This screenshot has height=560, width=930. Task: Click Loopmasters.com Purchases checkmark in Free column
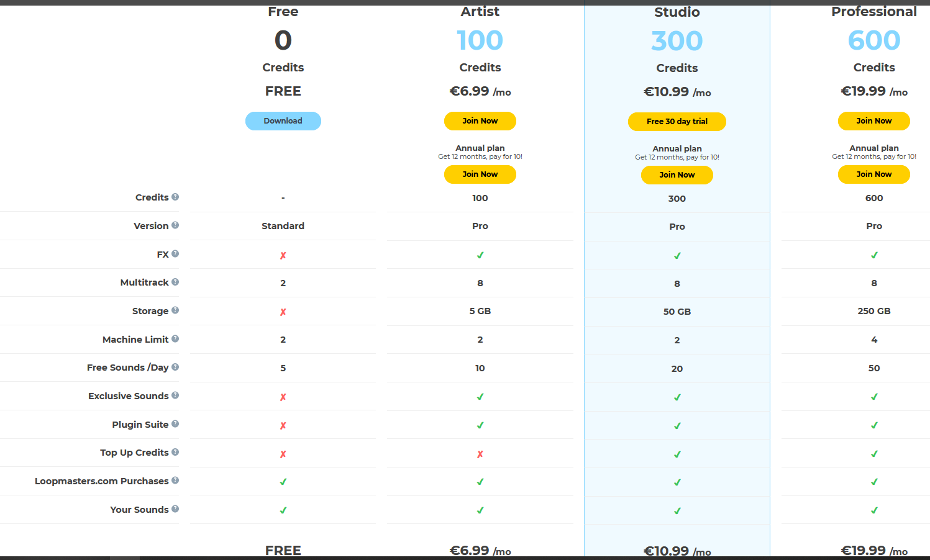pyautogui.click(x=283, y=482)
